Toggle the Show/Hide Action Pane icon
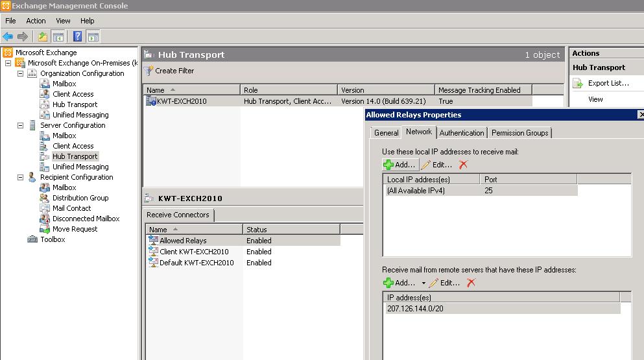 93,36
